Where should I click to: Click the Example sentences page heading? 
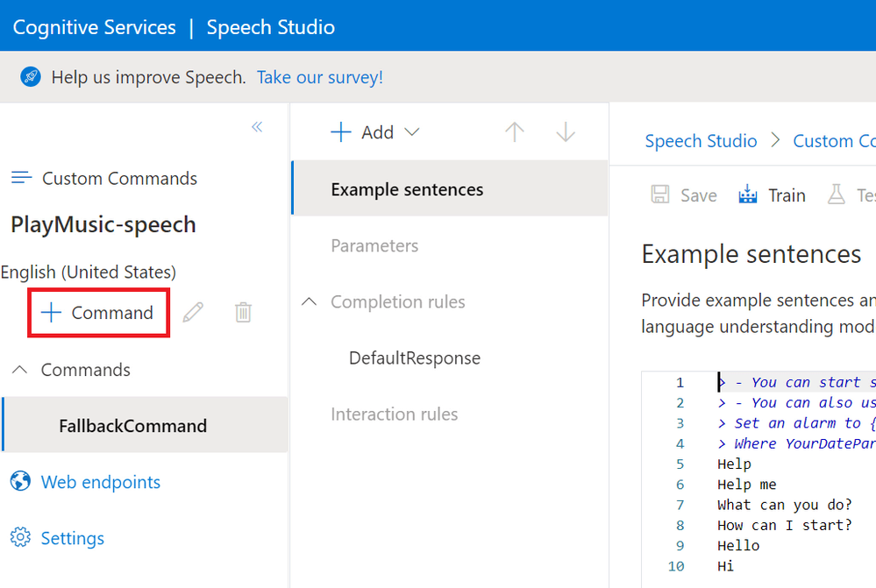tap(751, 254)
